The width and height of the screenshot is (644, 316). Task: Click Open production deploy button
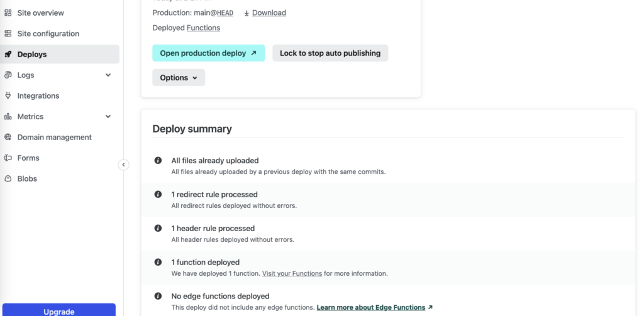point(208,53)
